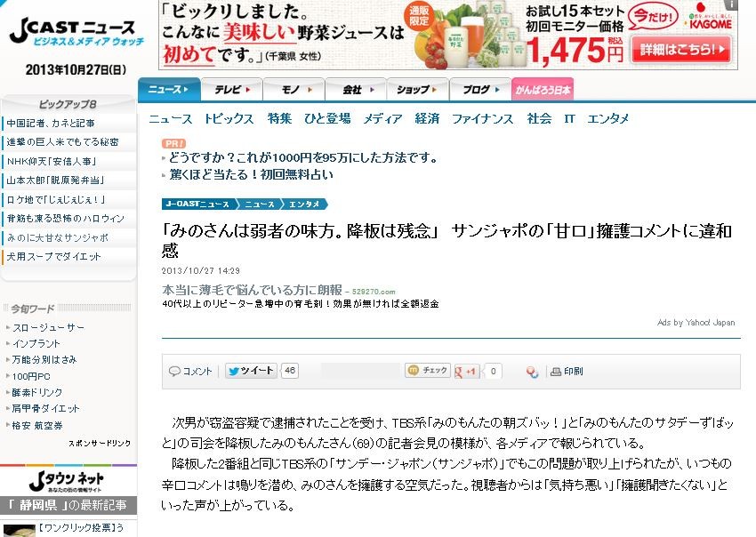
Task: Select 社会 in the sub-navigation
Action: [x=539, y=118]
